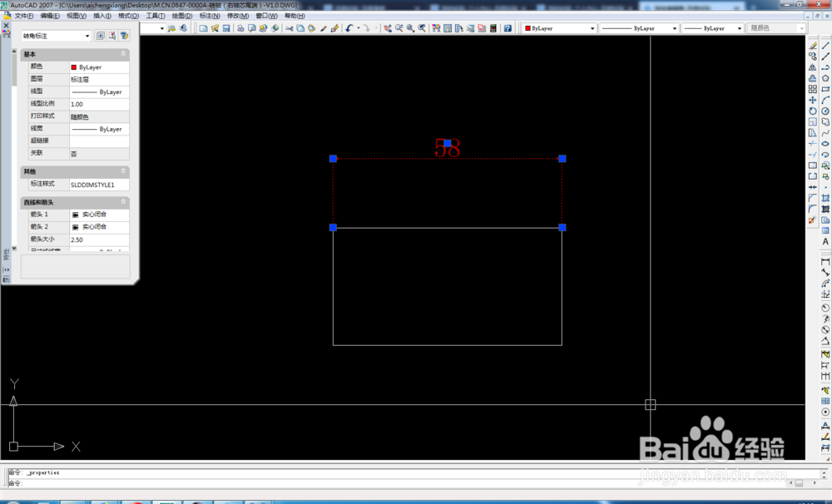
Task: Select the Diameter dimension tool
Action: point(825,329)
